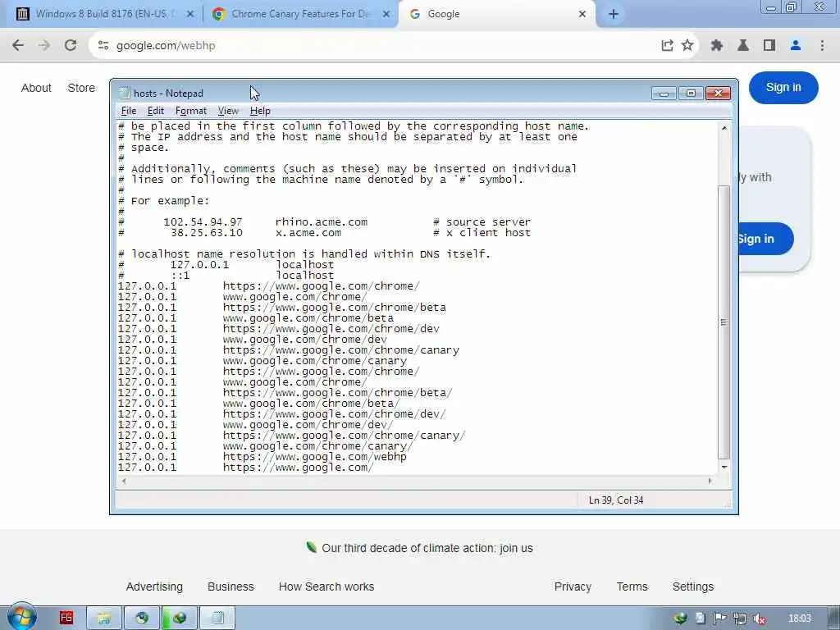Open the Settings footer link
Image resolution: width=840 pixels, height=630 pixels.
[692, 587]
